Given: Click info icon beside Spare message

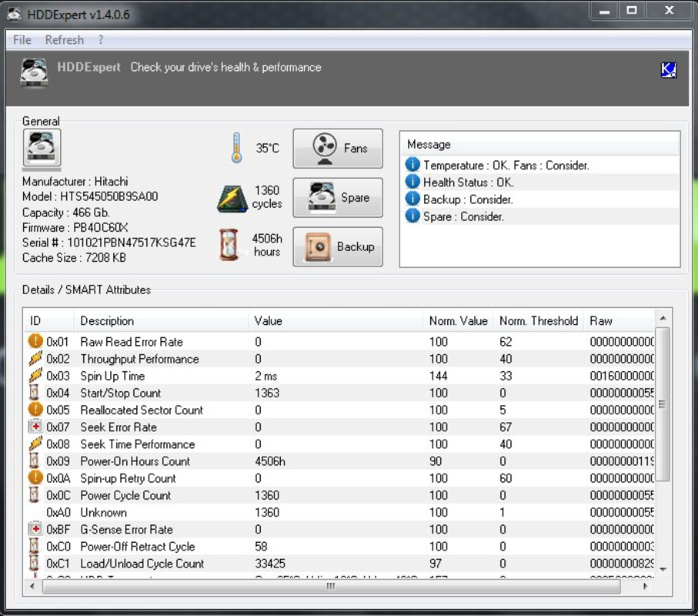Looking at the screenshot, I should (412, 216).
